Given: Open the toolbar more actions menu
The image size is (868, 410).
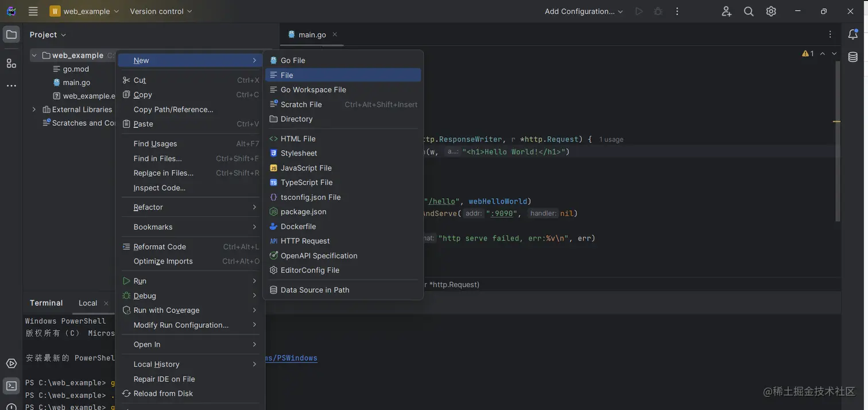Looking at the screenshot, I should click(x=677, y=11).
